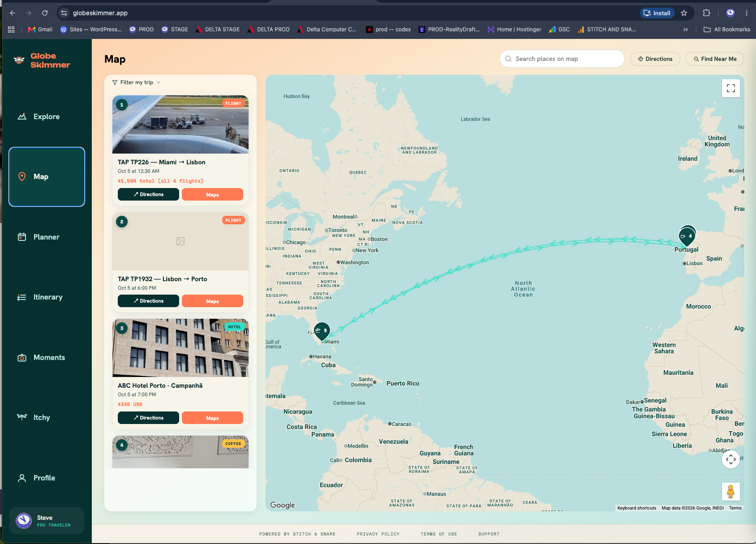Screen dimensions: 756x544
Task: Click the site information icon in the address bar
Action: pyautogui.click(x=64, y=13)
